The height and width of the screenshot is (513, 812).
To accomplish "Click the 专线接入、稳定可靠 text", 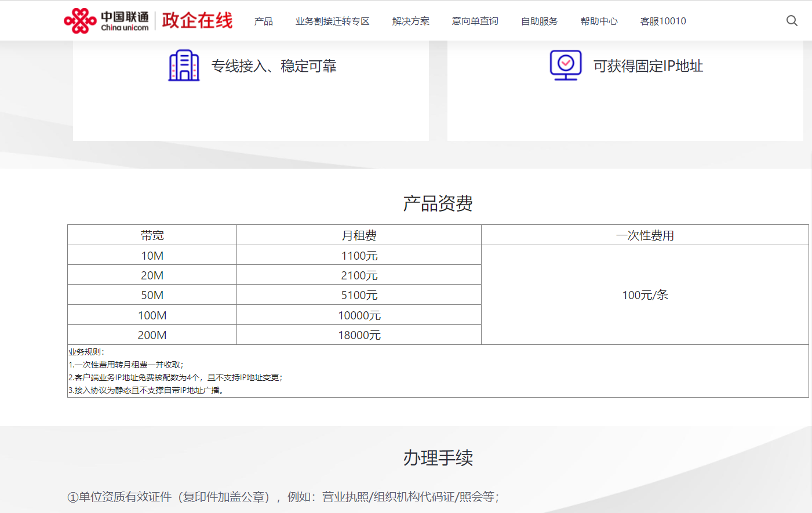I will pyautogui.click(x=274, y=66).
